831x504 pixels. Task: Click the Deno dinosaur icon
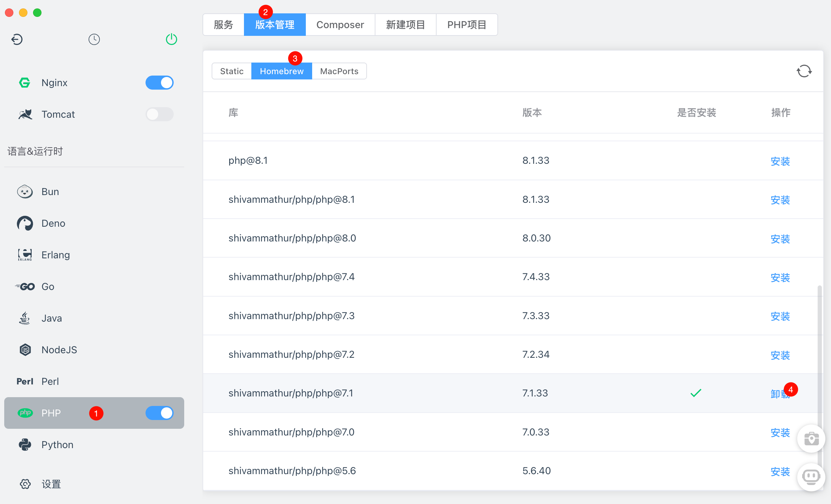click(25, 223)
